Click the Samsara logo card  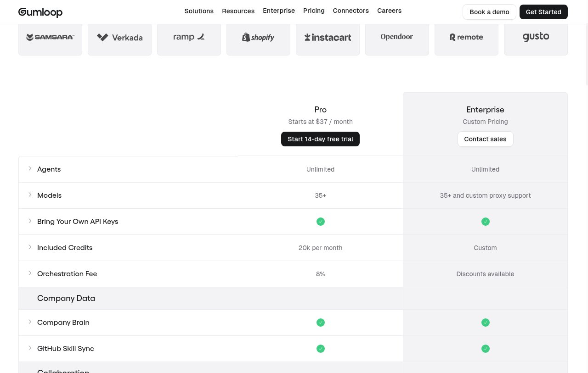(50, 39)
